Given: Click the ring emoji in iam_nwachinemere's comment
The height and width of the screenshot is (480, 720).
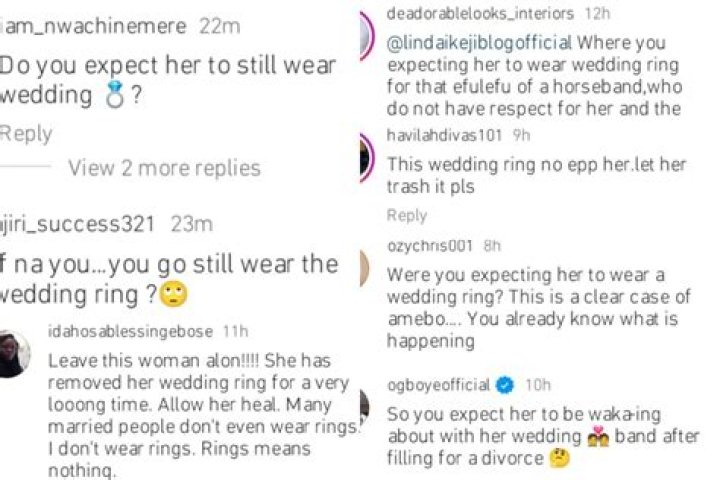Looking at the screenshot, I should [115, 95].
